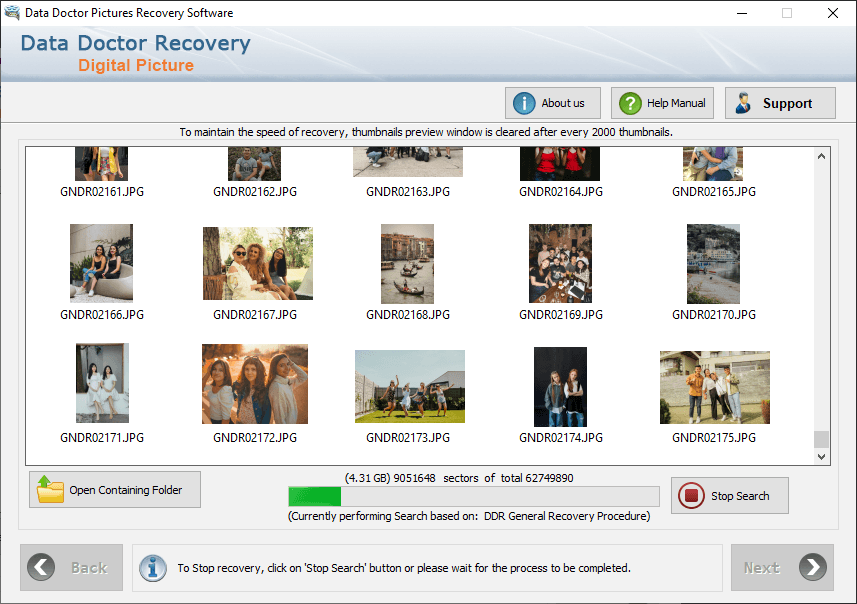This screenshot has width=857, height=604.
Task: Click the filename label GNDR02171.JPG
Action: pos(102,438)
